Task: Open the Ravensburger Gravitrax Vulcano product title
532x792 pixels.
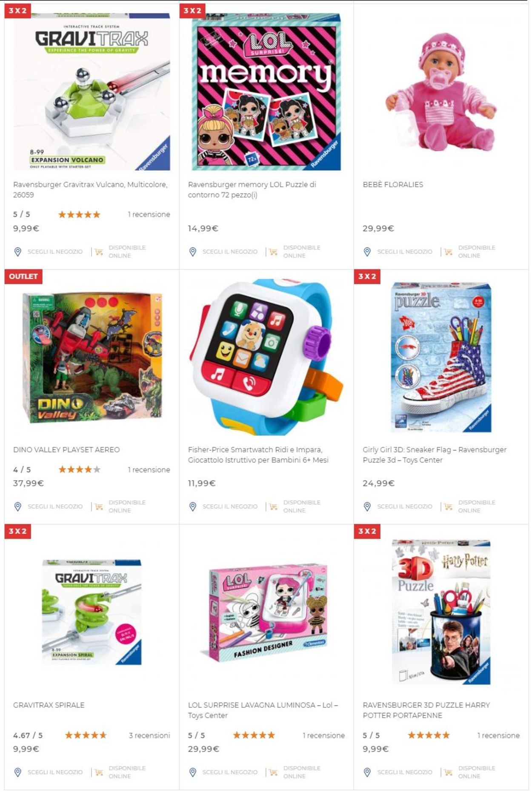Action: (90, 190)
